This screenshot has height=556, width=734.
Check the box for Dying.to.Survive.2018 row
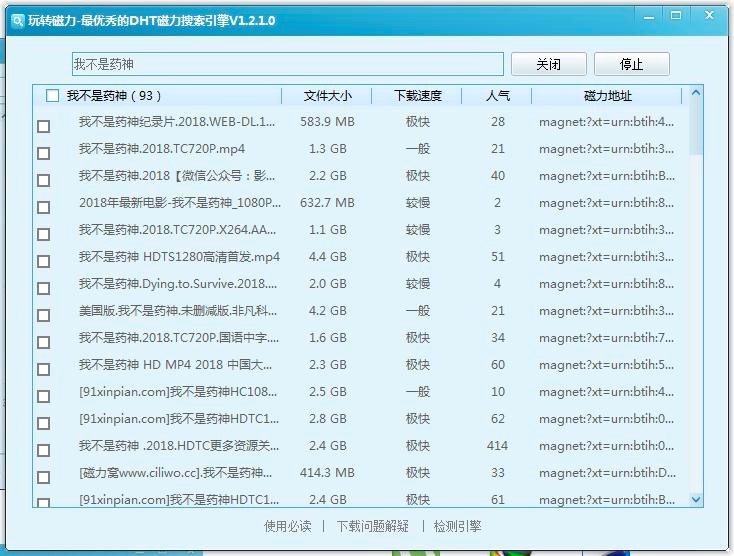point(44,288)
